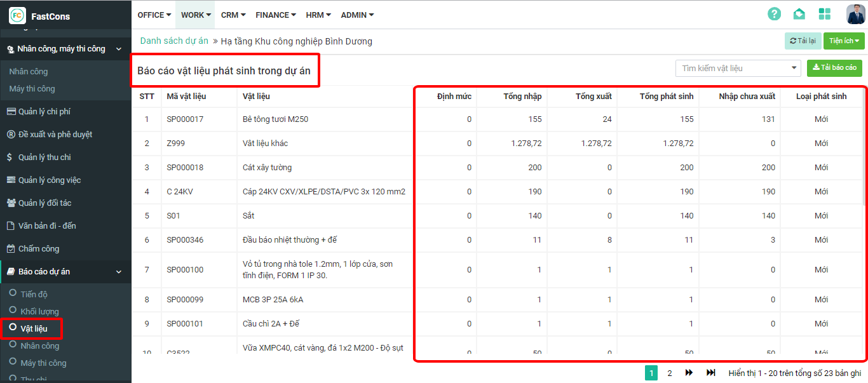Select Khối lượng report option
The width and height of the screenshot is (868, 383).
(x=39, y=311)
